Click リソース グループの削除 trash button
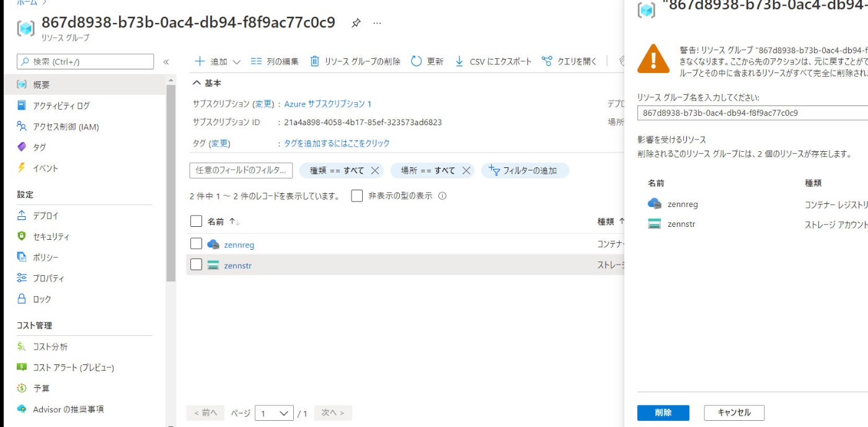 tap(355, 61)
